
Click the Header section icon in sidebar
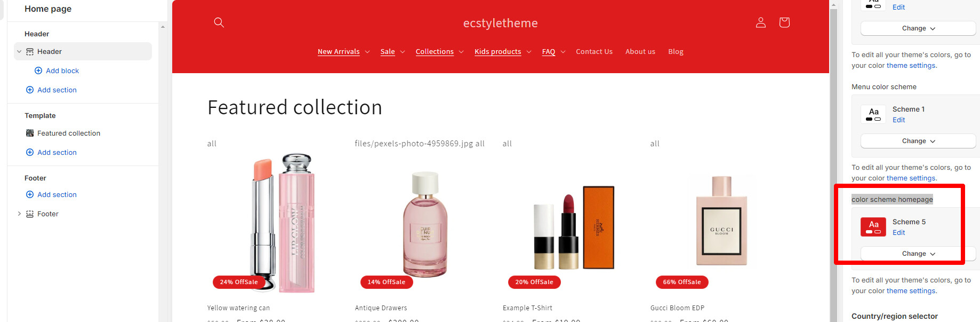30,52
